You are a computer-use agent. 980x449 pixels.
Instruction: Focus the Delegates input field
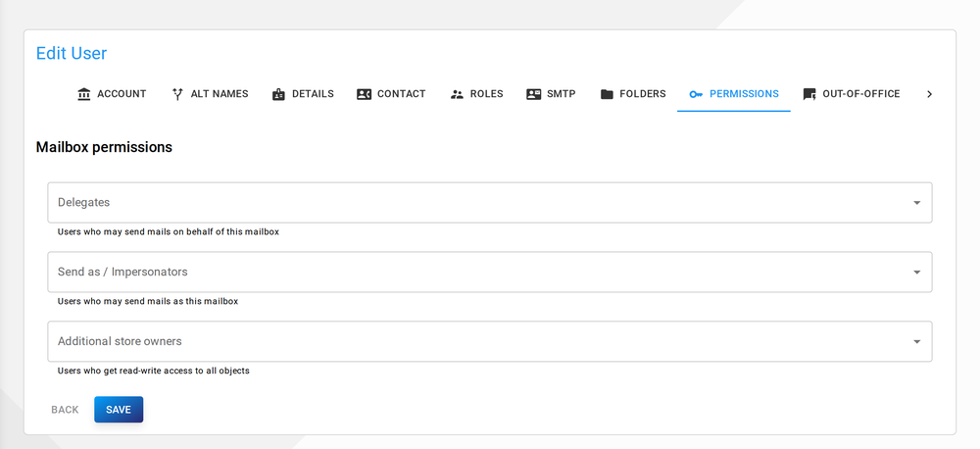pyautogui.click(x=490, y=203)
